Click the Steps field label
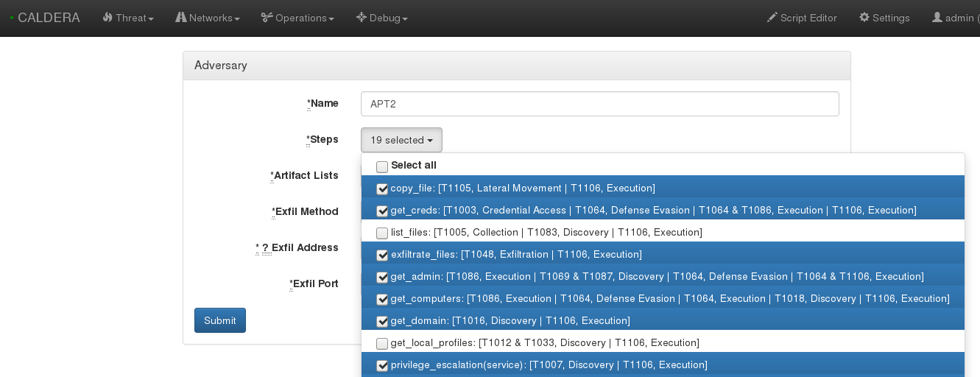 (x=322, y=139)
